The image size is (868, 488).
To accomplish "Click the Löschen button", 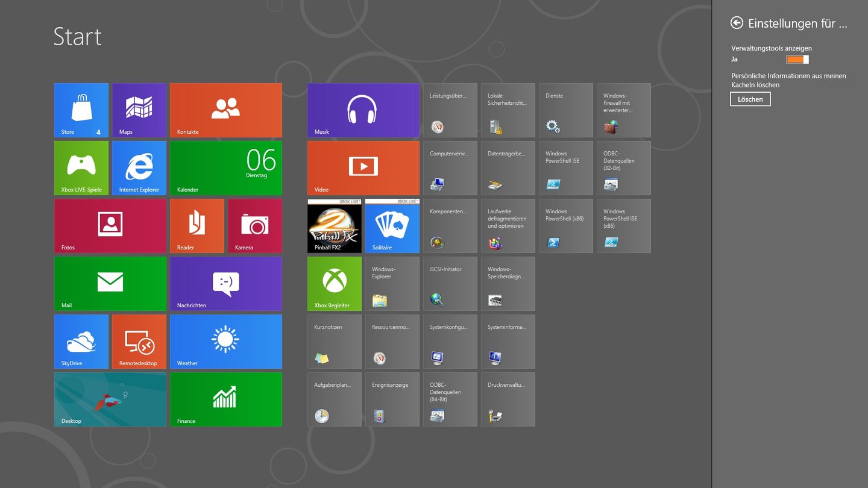I will click(750, 99).
